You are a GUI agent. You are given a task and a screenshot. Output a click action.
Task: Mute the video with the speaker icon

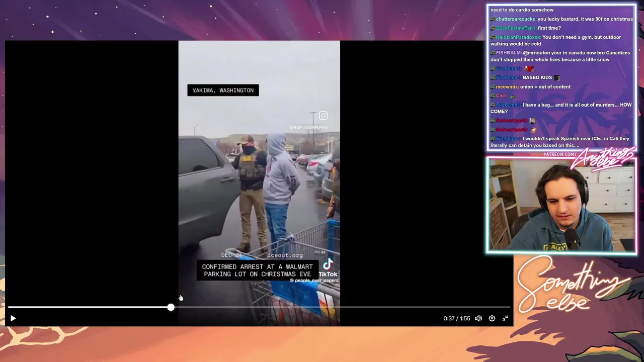tap(478, 318)
